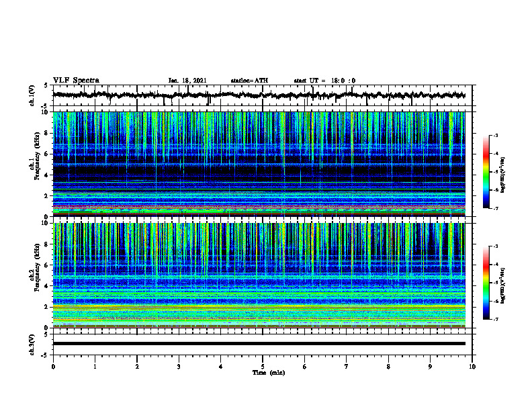Click the "5" tick on ch.3(V) axis
The height and width of the screenshot is (411, 532).
point(46,334)
